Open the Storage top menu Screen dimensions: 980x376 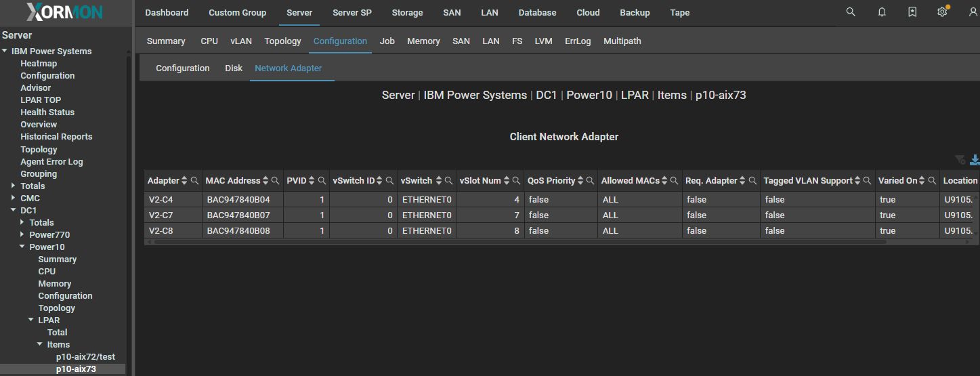point(407,12)
